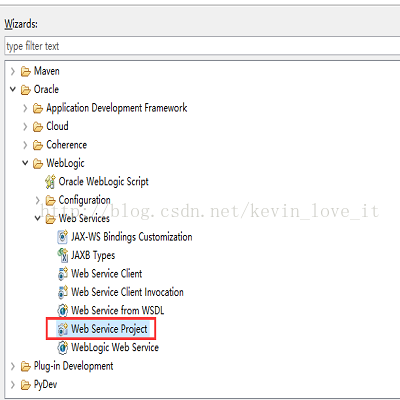Select the 'WebLogic' tree label
This screenshot has height=400, width=400.
click(x=65, y=163)
